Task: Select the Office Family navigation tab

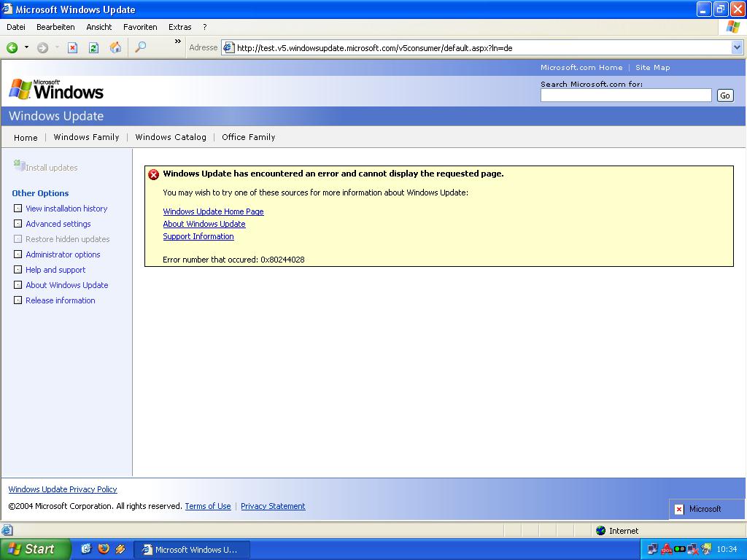Action: (248, 137)
